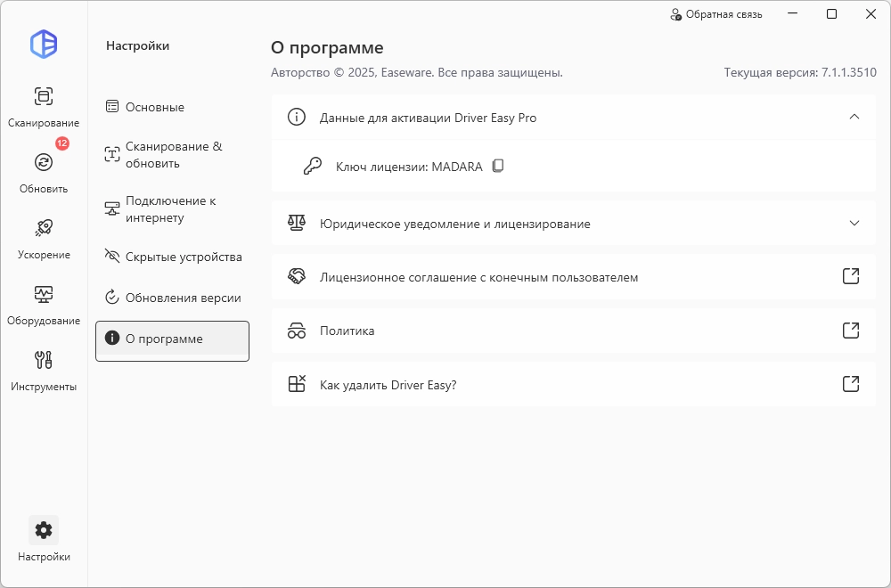The image size is (891, 588).
Task: Open the Сканирование sidebar section
Action: 44,105
